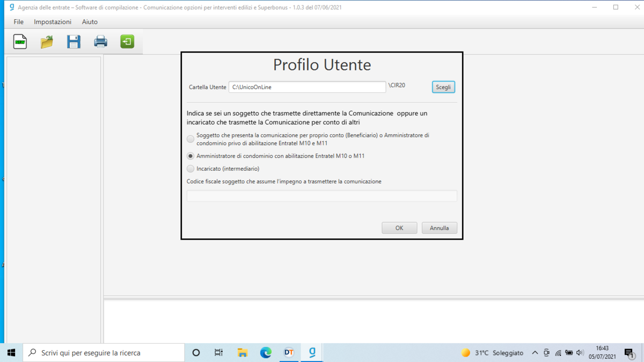Open the Impostazioni menu

pyautogui.click(x=52, y=21)
